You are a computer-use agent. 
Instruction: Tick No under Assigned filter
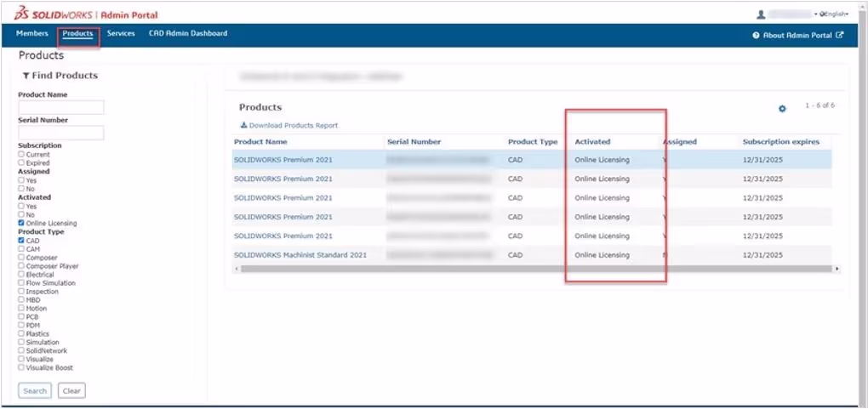point(21,189)
